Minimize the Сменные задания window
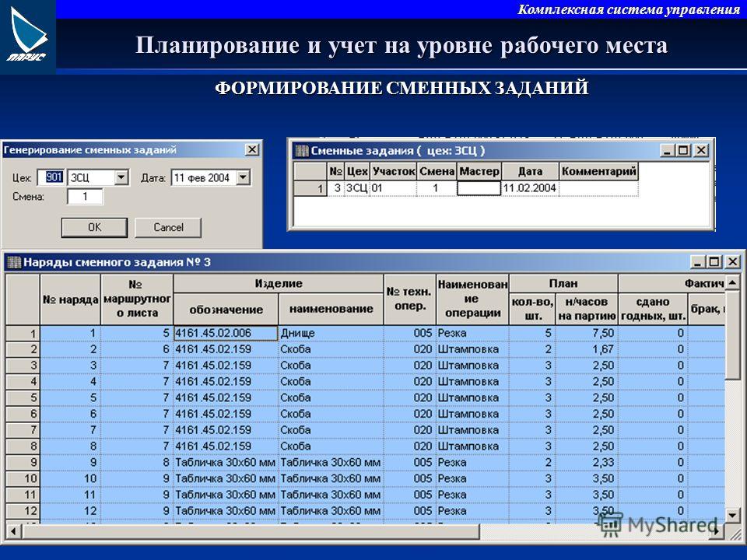Viewport: 747px width, 560px height. [x=667, y=150]
